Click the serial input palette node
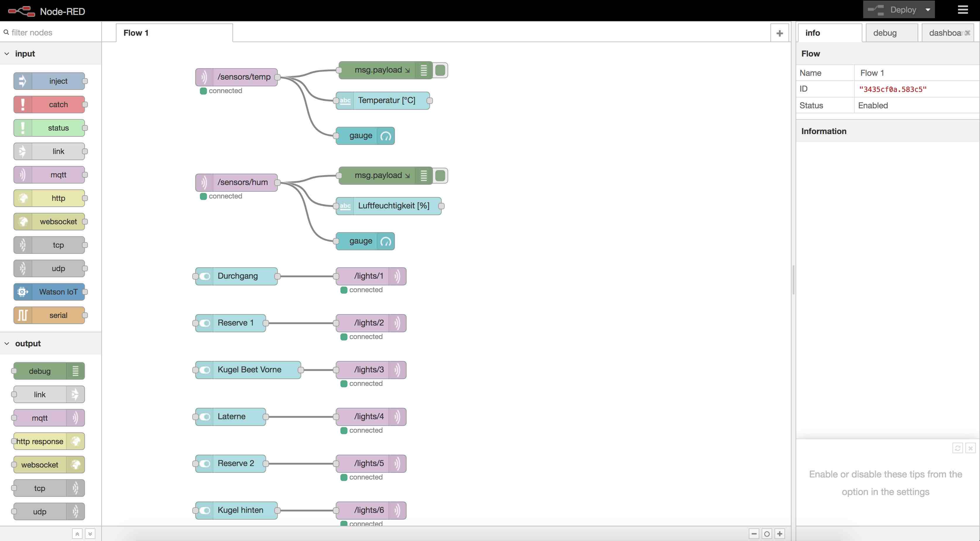 (49, 315)
